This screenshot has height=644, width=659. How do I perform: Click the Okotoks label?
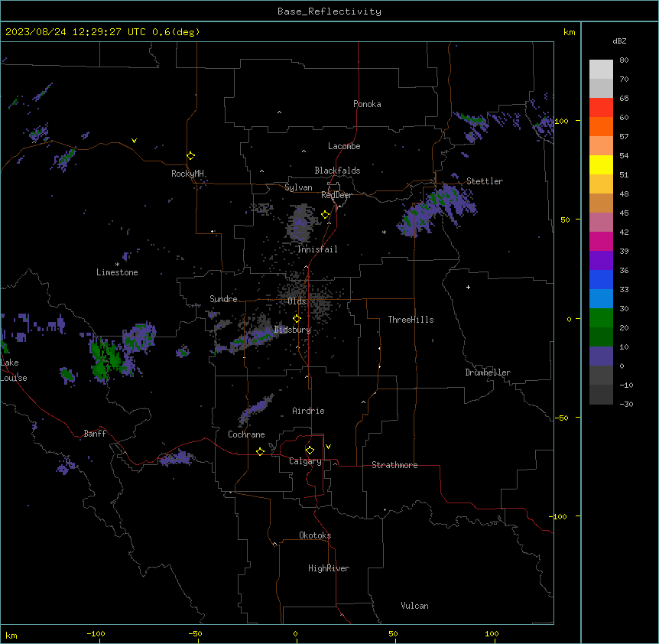315,535
